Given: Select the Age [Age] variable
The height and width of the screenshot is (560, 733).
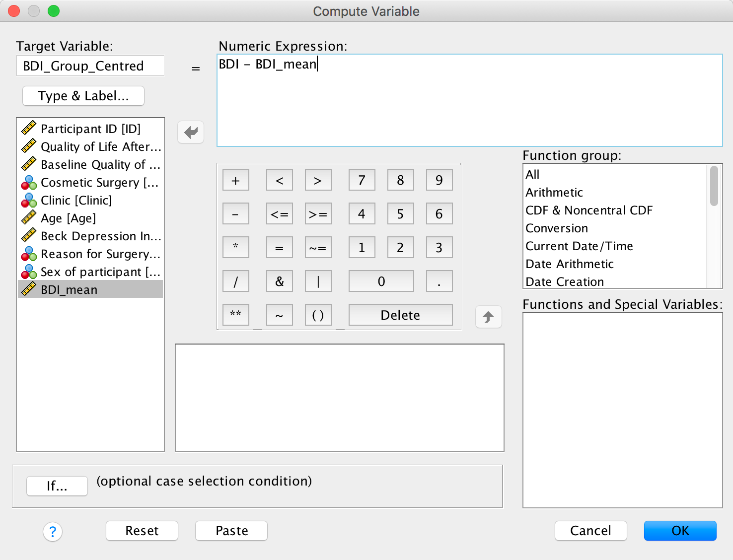Looking at the screenshot, I should tap(68, 218).
